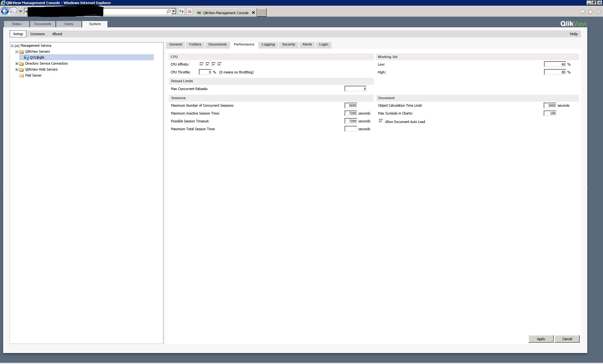Click Maximum Number of Concurrent Sessions field
The width and height of the screenshot is (603, 364).
point(351,105)
